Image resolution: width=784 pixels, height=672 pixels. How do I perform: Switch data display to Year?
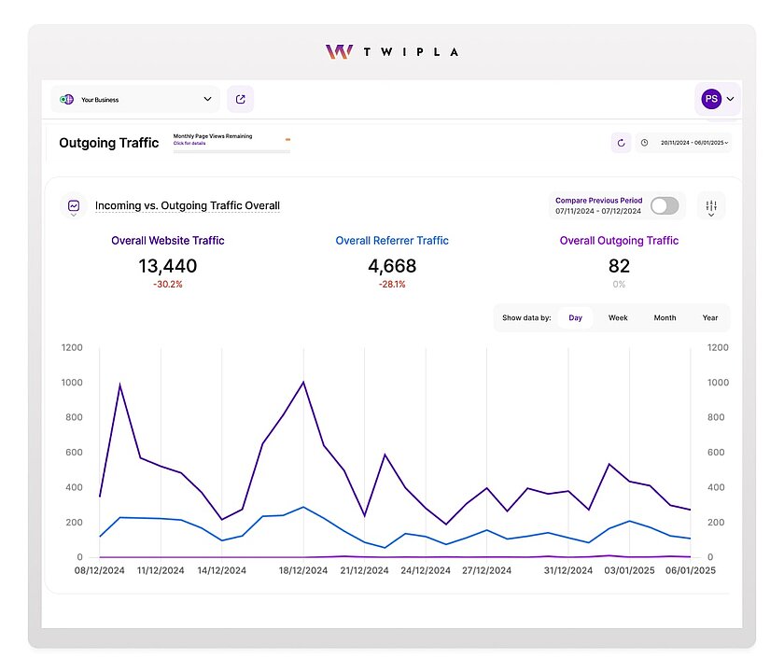709,317
